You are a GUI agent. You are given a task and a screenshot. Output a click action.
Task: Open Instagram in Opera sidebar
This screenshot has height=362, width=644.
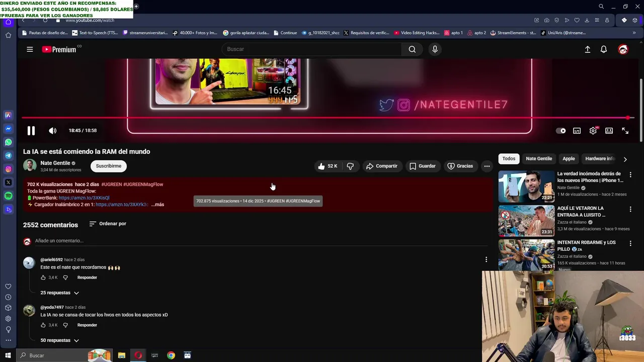pyautogui.click(x=8, y=169)
